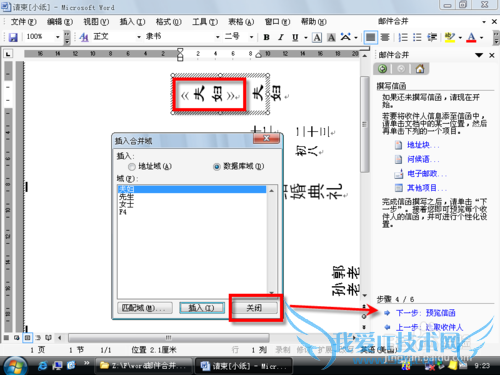Click the horizontal scrollbar of the document
500x375 pixels.
tap(169, 338)
